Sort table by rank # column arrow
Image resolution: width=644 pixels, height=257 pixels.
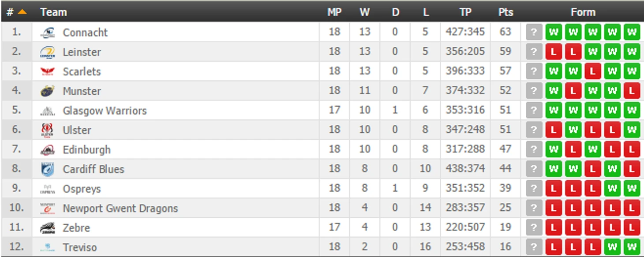(x=22, y=12)
